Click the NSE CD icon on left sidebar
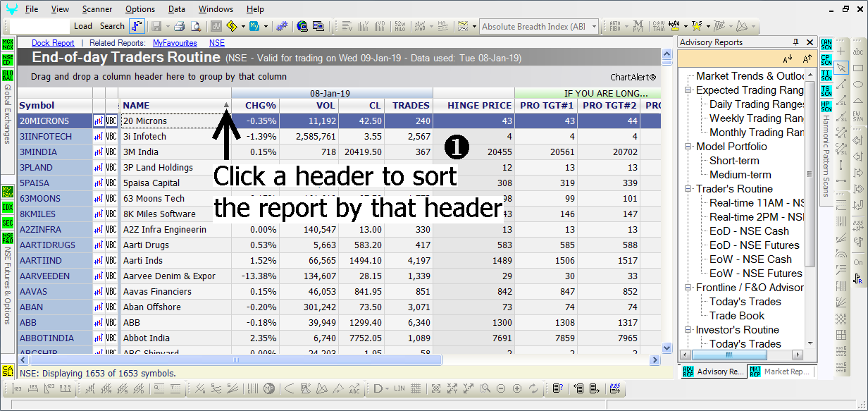Screen dimensions: 868x411 (x=8, y=60)
